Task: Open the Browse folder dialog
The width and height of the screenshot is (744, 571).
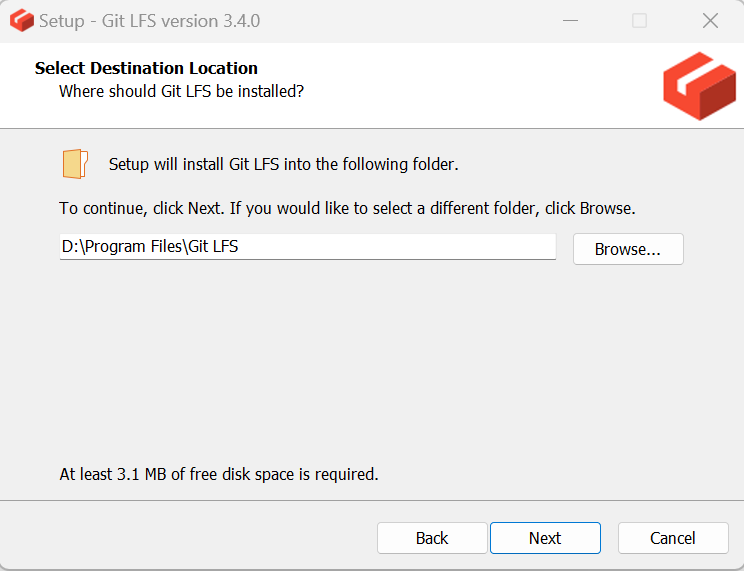Action: 628,249
